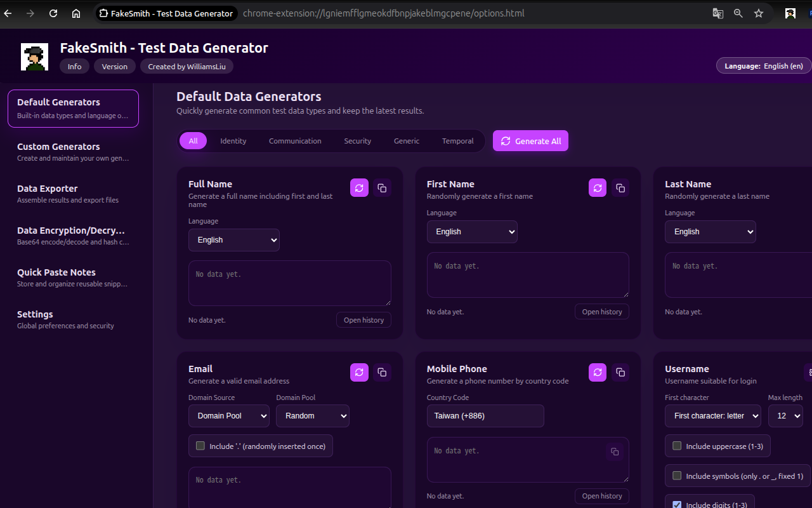Open Default Generators in the sidebar
This screenshot has height=508, width=812.
[73, 109]
